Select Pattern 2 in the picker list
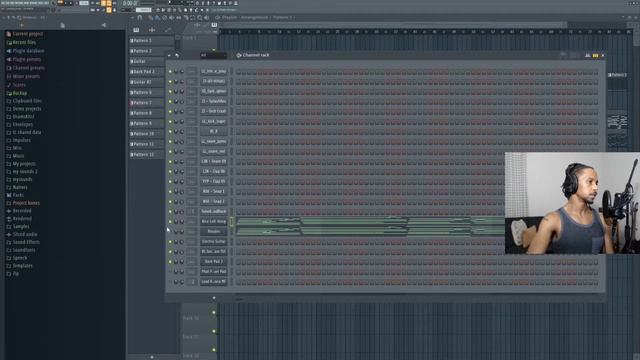Viewport: 640px width, 360px height. coord(147,51)
